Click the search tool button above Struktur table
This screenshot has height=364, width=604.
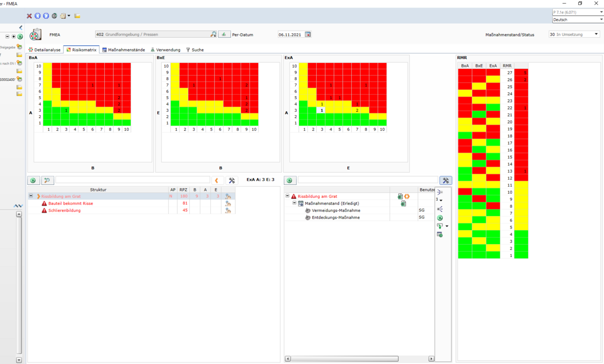[x=47, y=180]
